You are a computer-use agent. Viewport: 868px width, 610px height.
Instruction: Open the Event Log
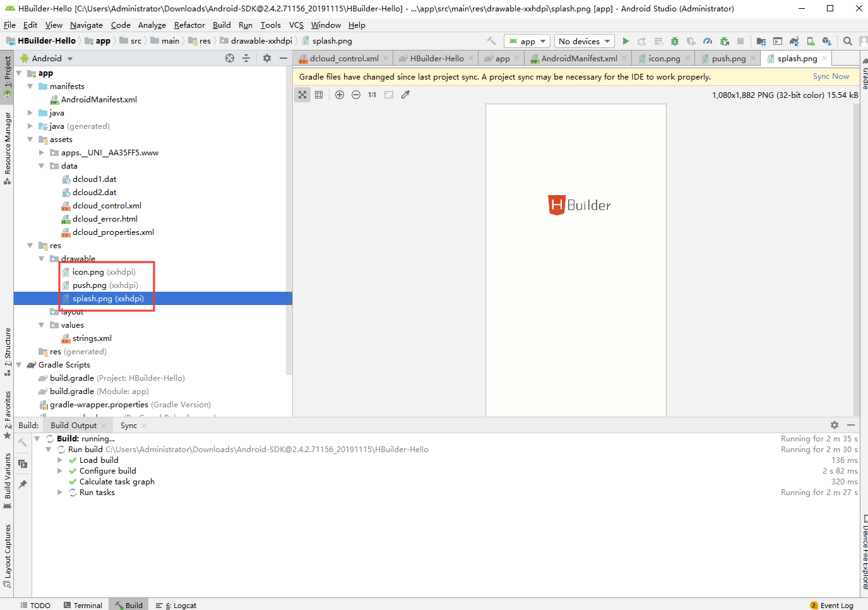(831, 605)
